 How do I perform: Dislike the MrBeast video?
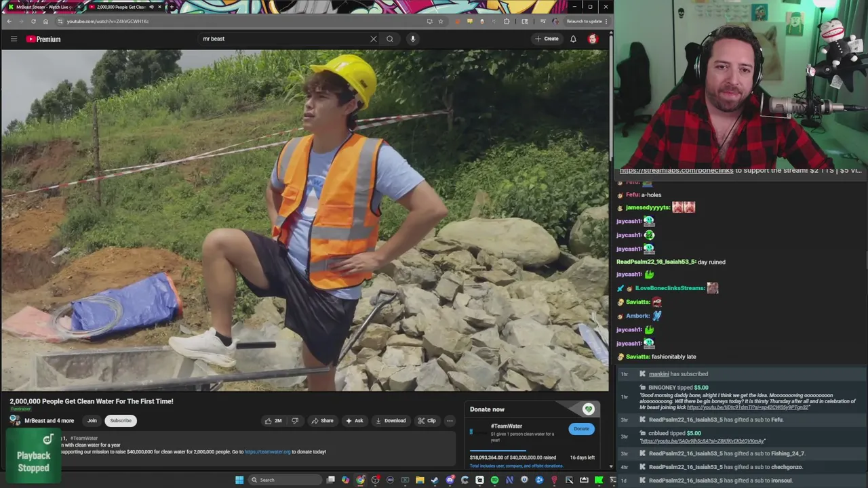pyautogui.click(x=295, y=420)
